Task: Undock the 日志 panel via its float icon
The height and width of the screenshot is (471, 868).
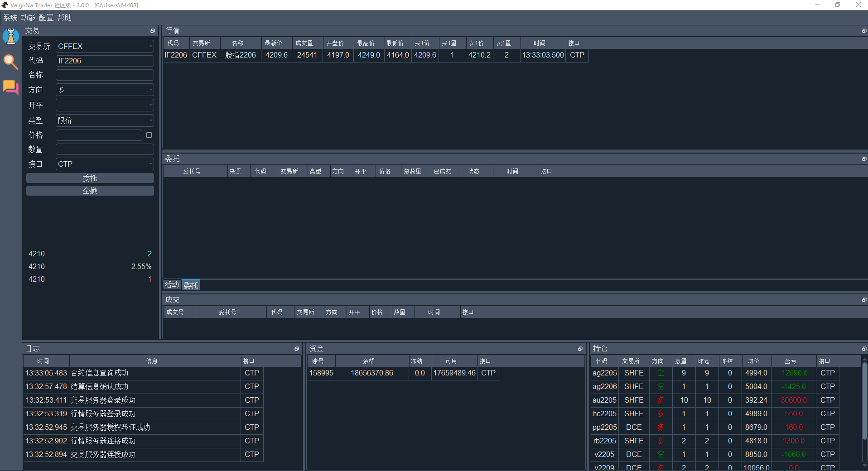Action: pyautogui.click(x=297, y=349)
